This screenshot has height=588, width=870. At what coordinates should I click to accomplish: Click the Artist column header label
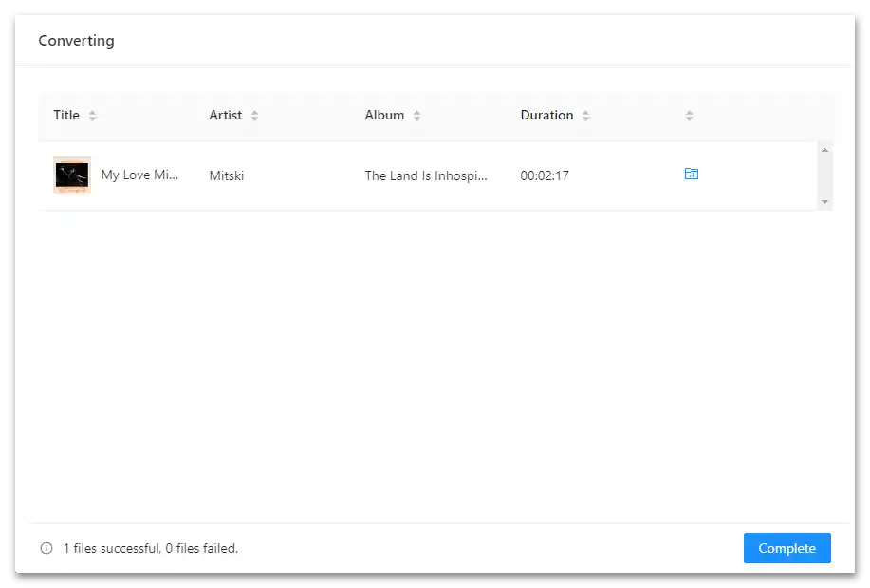pos(225,115)
